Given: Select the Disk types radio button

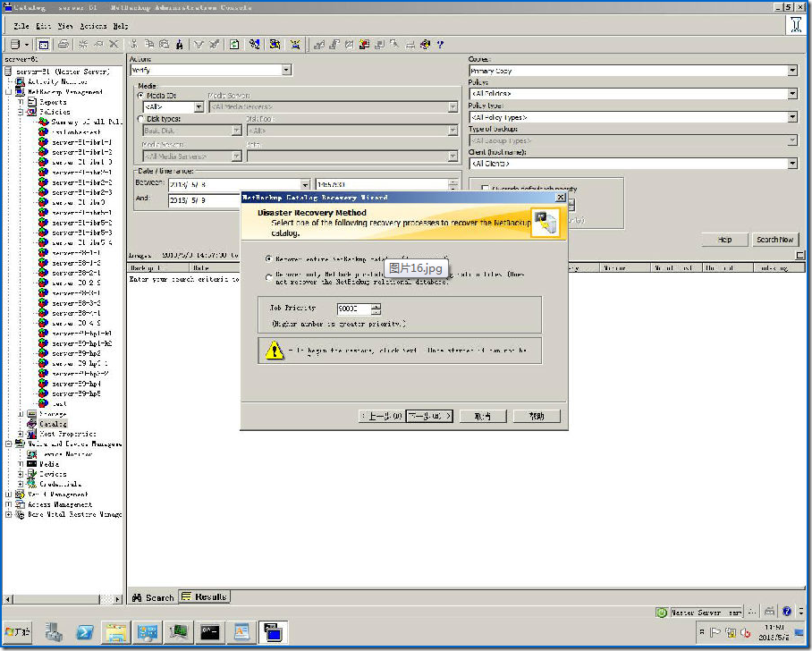Looking at the screenshot, I should 141,119.
